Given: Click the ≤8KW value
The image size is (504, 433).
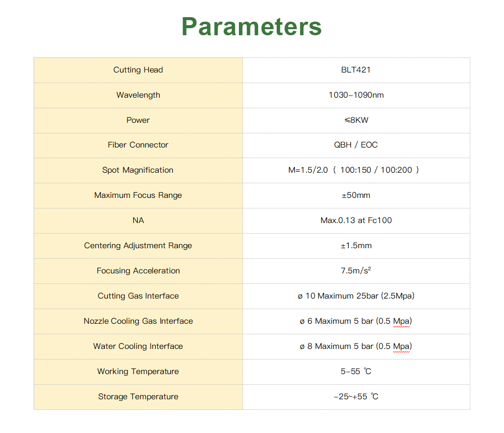Looking at the screenshot, I should [x=356, y=120].
